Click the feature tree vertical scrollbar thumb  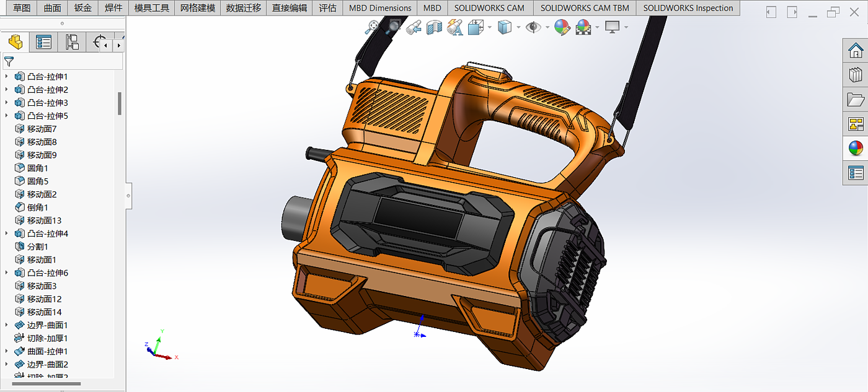(x=120, y=103)
